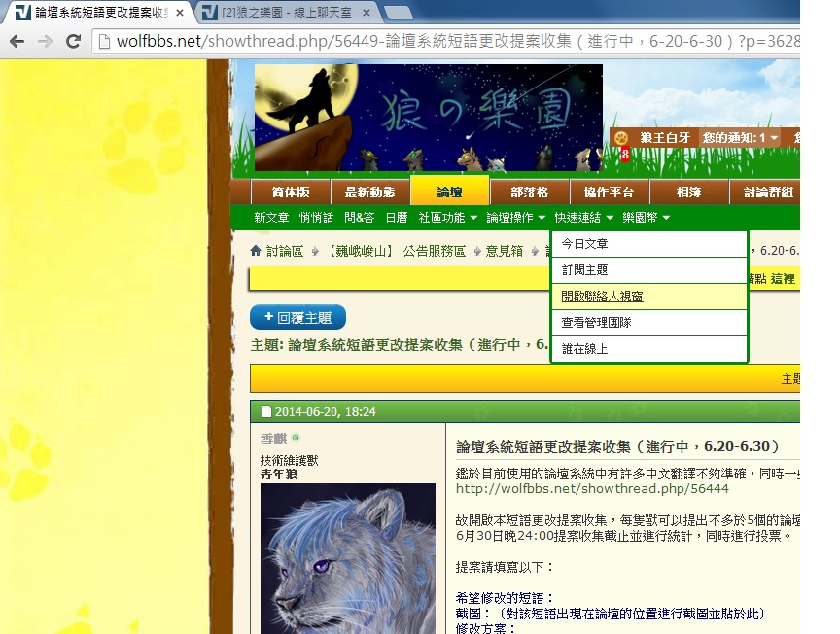Screen dimensions: 840x634
Task: Click the post title 論壇系統短語更改提案收集（進行中，6.20-6.30）
Action: (617, 446)
